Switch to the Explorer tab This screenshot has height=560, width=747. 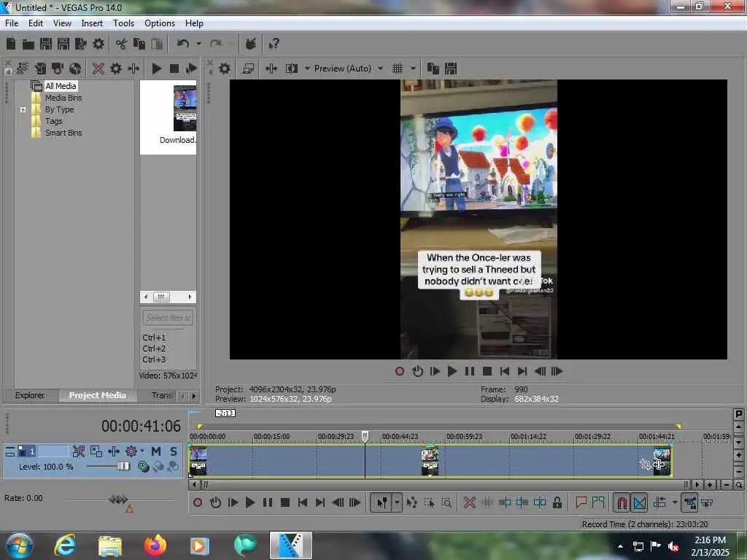30,395
